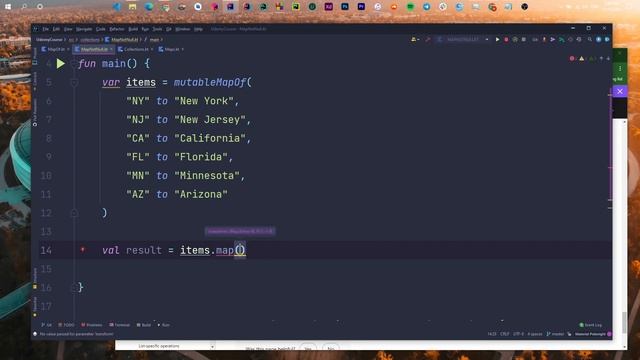Update project from Git toolbar icon
Image resolution: width=640 pixels, height=360 pixels.
(x=544, y=40)
